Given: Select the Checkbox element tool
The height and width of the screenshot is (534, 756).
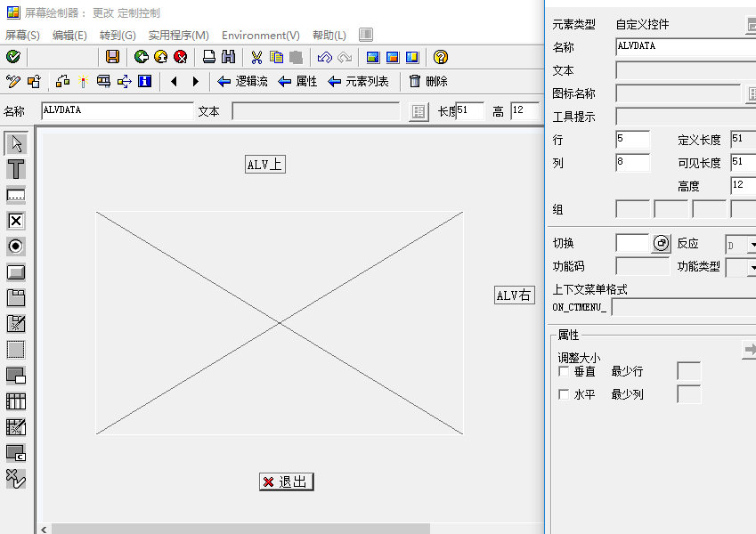Looking at the screenshot, I should tap(14, 221).
